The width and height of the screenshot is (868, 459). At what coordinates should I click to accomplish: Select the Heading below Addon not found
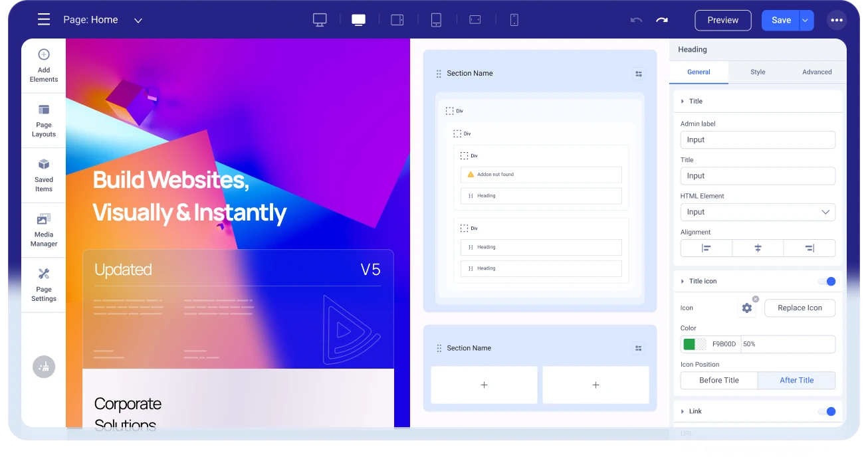(541, 196)
